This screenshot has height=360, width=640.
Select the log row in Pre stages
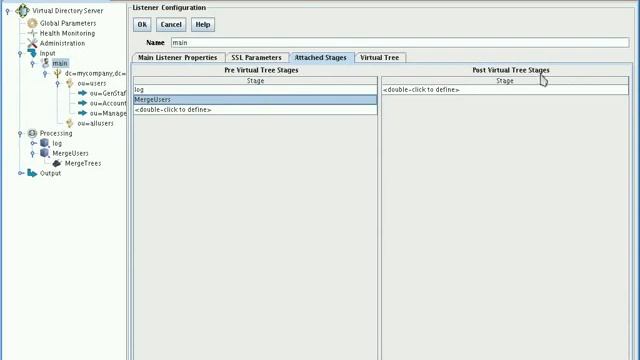pyautogui.click(x=256, y=90)
